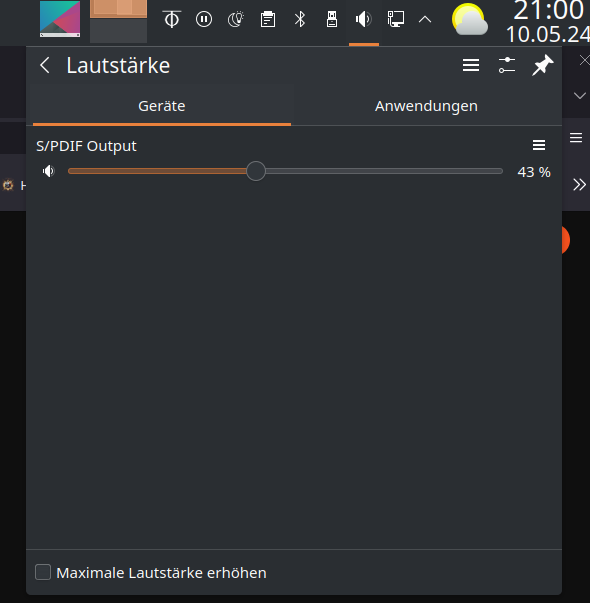Open the S/PDIF Output device menu

[539, 145]
